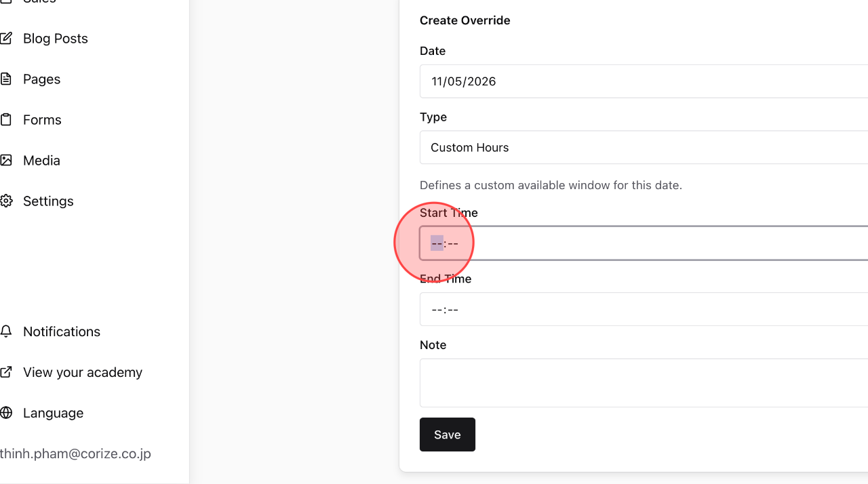The width and height of the screenshot is (868, 484).
Task: Click the Media image icon
Action: tap(6, 161)
